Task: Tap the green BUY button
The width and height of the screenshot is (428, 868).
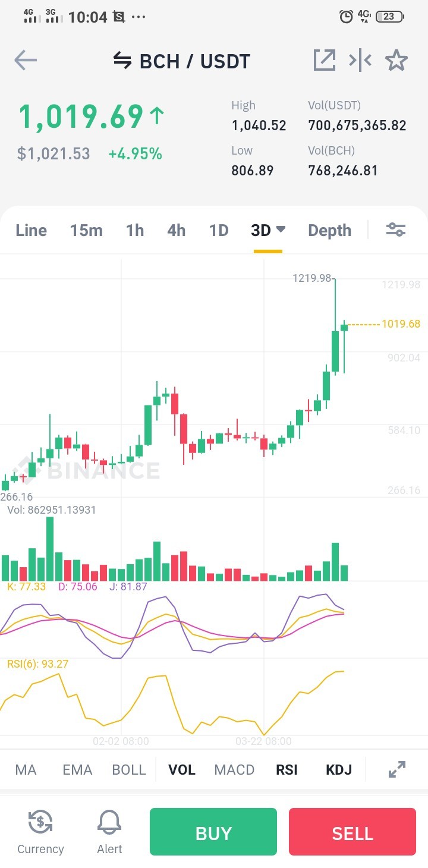Action: [213, 832]
